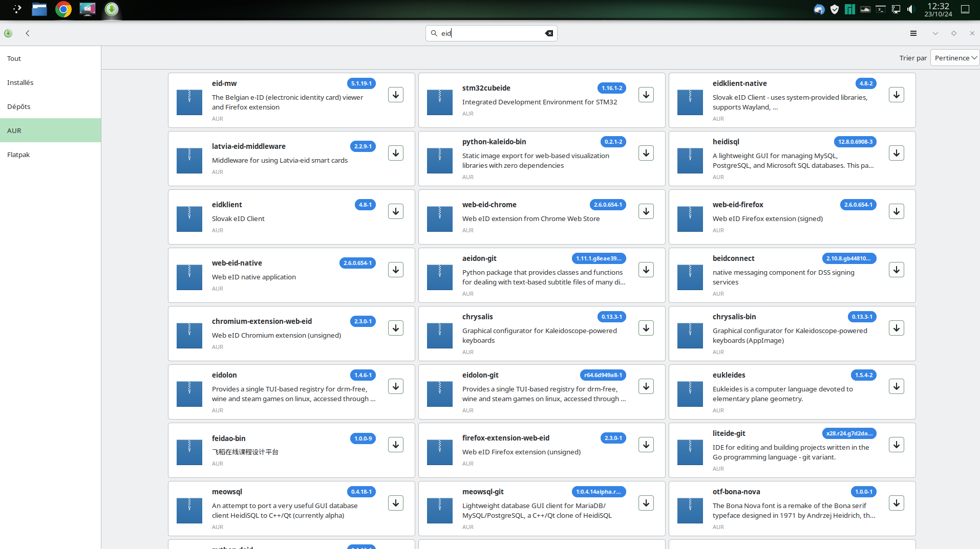Open the python-kaleido-bin package title
The height and width of the screenshot is (549, 980).
point(494,142)
